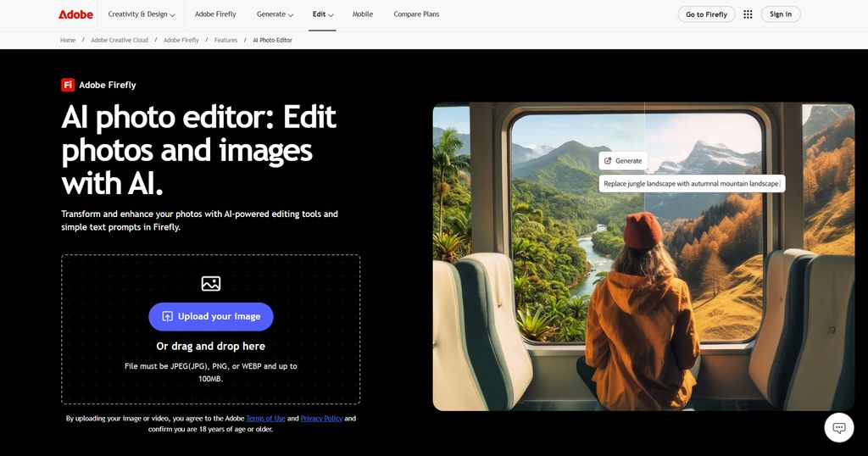Click the Upload your image button
Viewport: 868px width, 456px height.
(211, 316)
